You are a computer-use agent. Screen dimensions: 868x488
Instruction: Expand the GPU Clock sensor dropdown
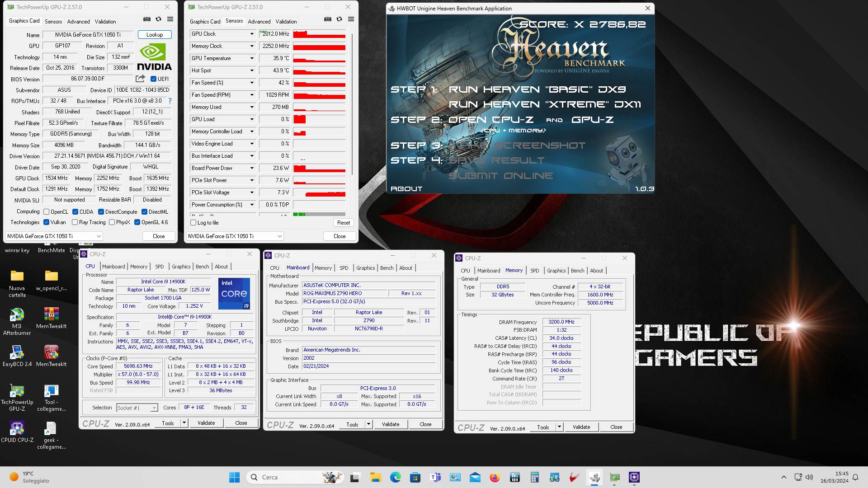point(252,34)
